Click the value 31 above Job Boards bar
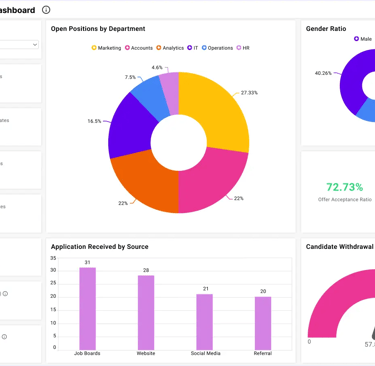 point(87,262)
